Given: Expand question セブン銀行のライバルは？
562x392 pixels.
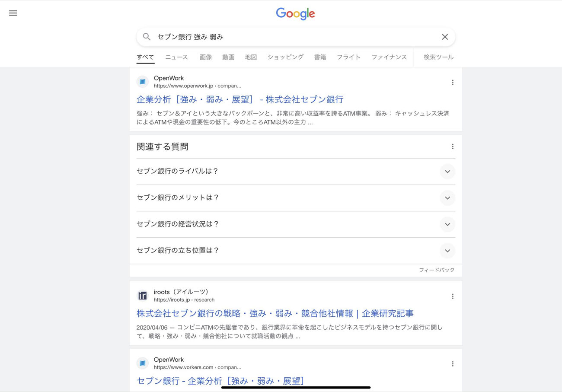Looking at the screenshot, I should point(447,172).
